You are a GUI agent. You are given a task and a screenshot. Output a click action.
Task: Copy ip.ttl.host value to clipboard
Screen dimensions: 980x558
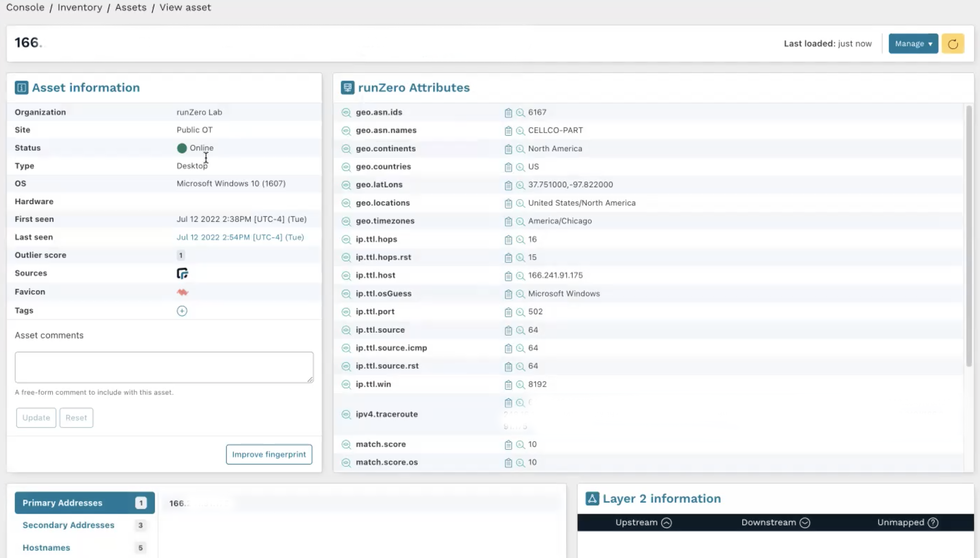pyautogui.click(x=508, y=275)
